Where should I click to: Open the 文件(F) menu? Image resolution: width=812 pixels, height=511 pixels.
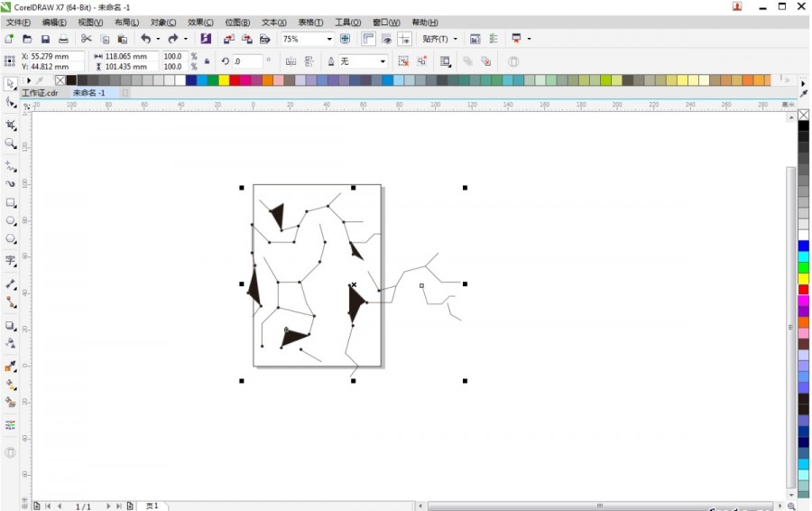tap(19, 23)
